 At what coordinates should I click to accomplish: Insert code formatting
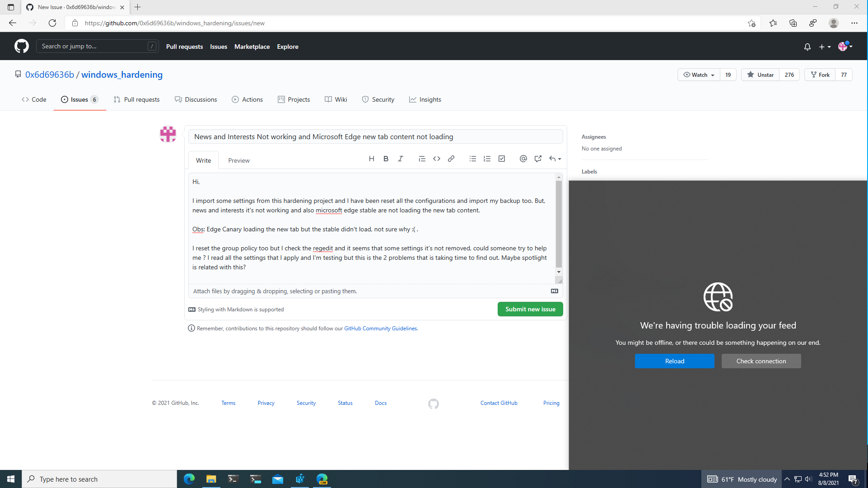pyautogui.click(x=436, y=159)
